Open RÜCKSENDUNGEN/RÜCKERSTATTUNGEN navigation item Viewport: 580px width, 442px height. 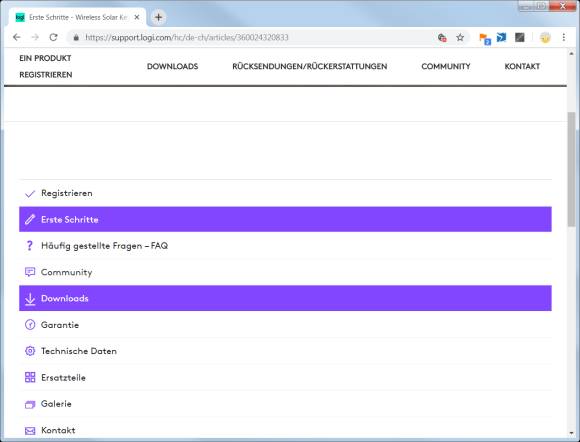[x=310, y=66]
